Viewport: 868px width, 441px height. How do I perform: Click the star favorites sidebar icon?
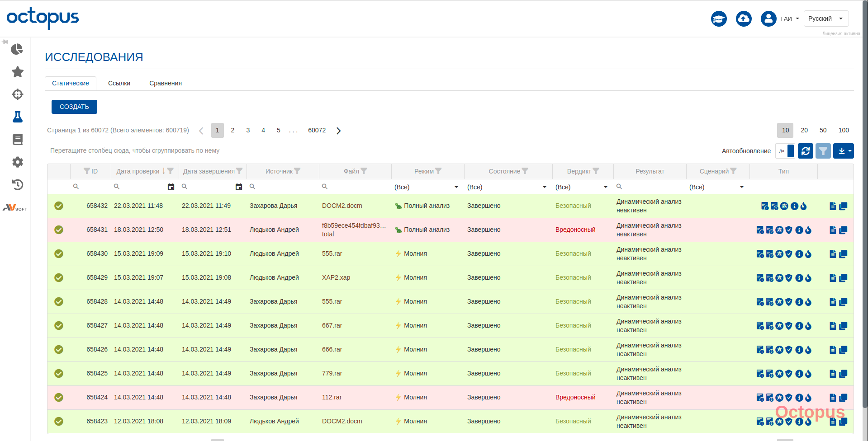[17, 72]
